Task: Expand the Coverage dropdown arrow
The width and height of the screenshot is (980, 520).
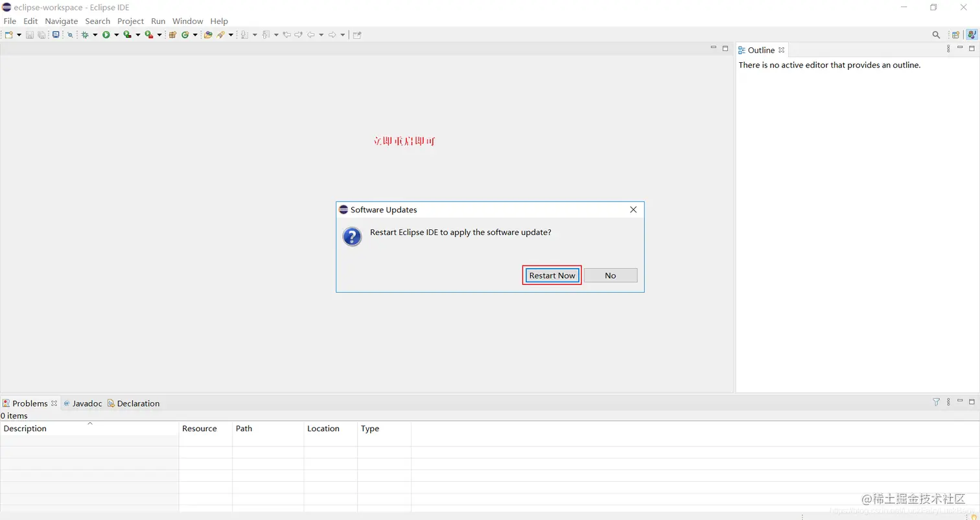Action: click(x=138, y=35)
